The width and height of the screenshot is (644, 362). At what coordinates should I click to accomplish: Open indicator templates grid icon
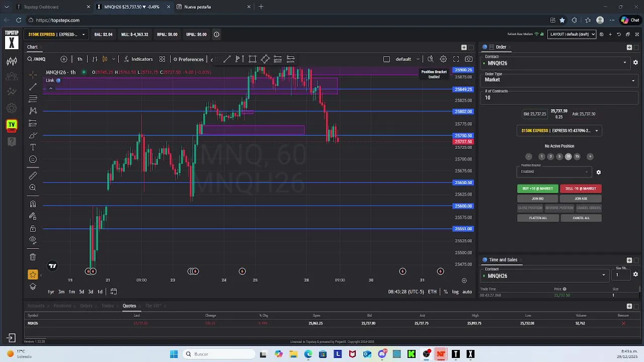coord(162,59)
